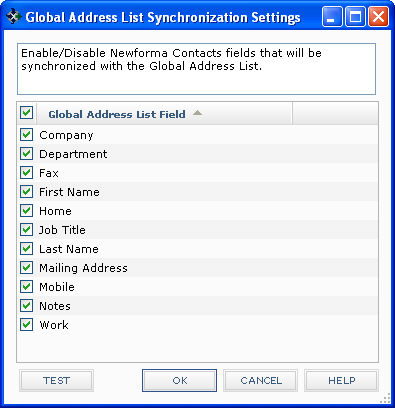Click the CANCEL button
The width and height of the screenshot is (395, 408).
tap(261, 380)
